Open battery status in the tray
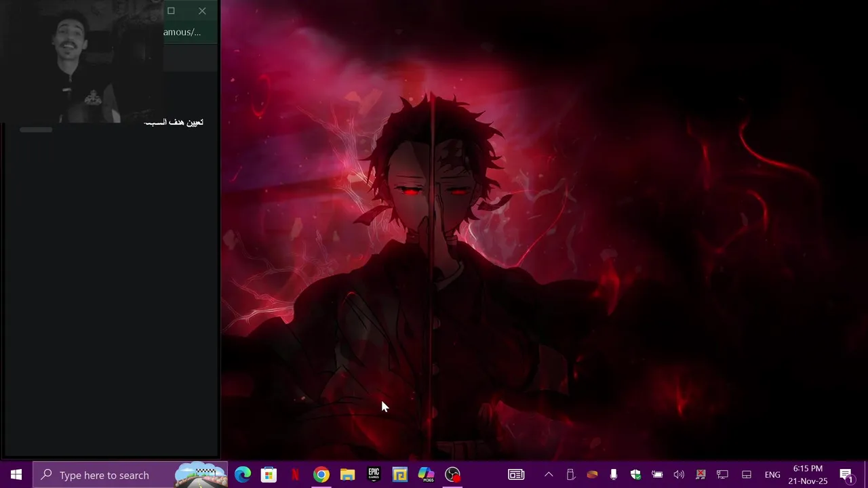Viewport: 868px width, 488px height. pyautogui.click(x=657, y=475)
